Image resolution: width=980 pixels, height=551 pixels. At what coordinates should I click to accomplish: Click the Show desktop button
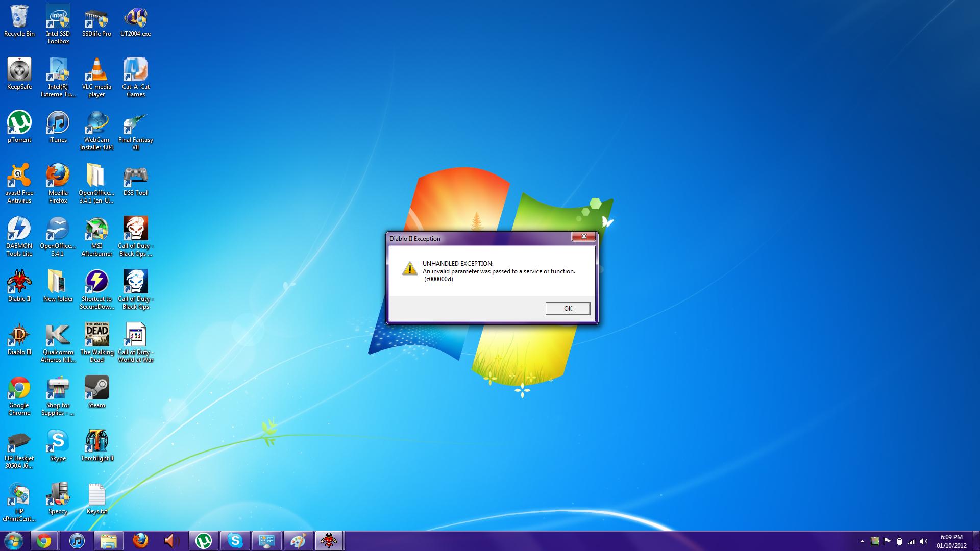976,541
